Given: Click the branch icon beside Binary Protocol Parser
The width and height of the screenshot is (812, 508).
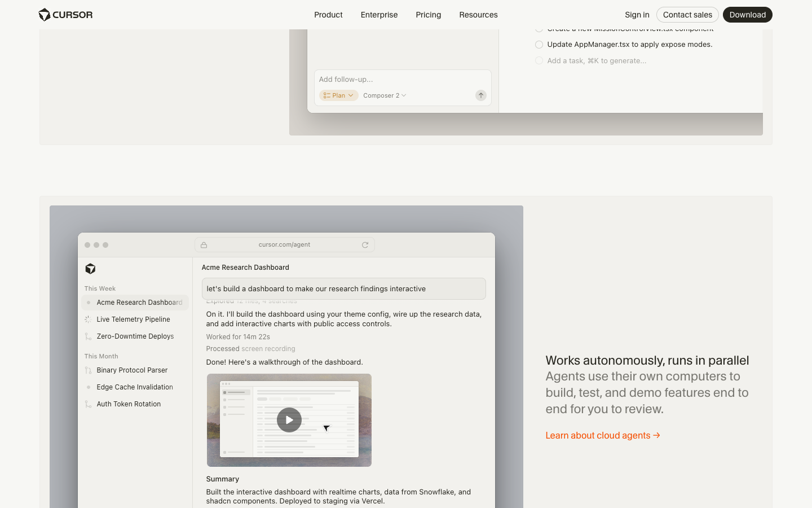Looking at the screenshot, I should (x=88, y=370).
